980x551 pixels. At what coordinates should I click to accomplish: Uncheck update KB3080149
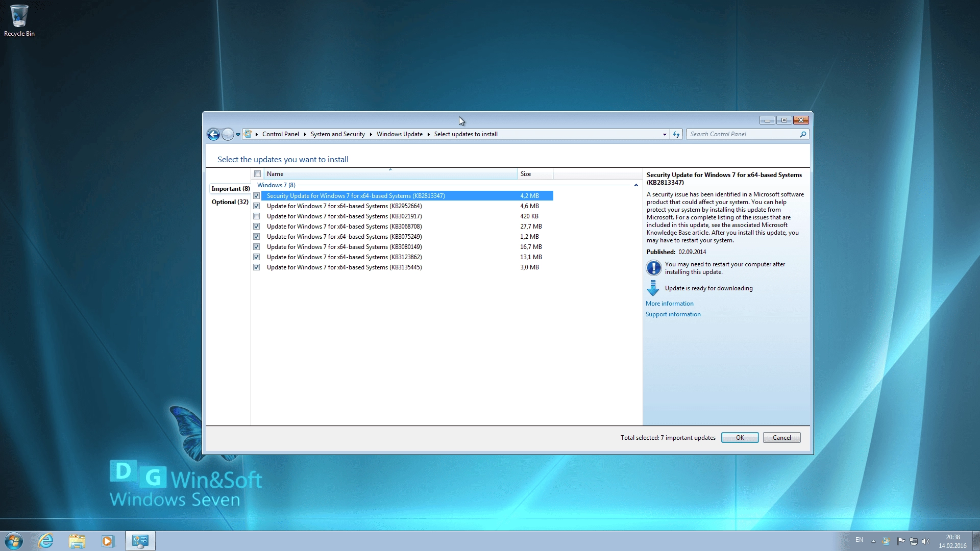pos(257,247)
